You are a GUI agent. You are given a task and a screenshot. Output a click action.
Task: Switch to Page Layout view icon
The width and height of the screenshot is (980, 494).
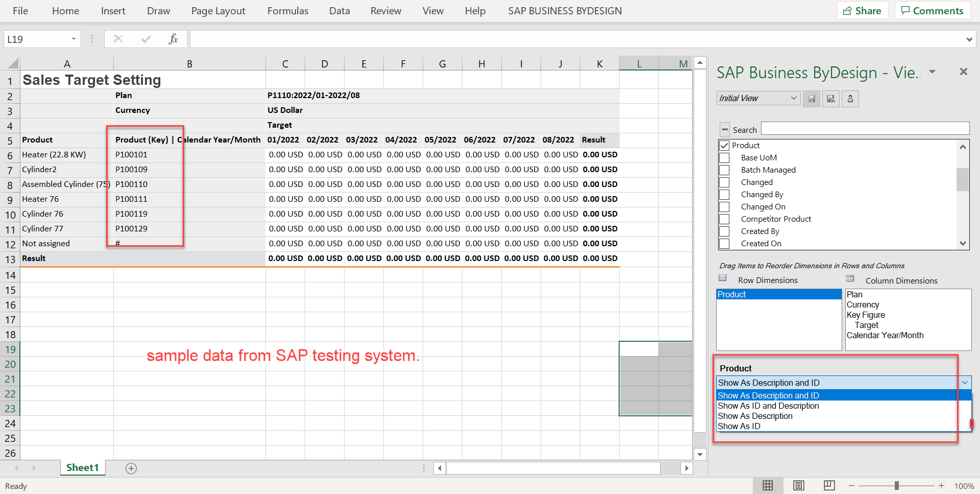pos(799,486)
